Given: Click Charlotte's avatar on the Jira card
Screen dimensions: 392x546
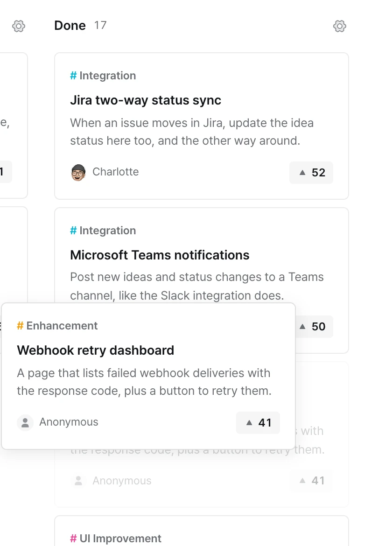Looking at the screenshot, I should point(78,172).
